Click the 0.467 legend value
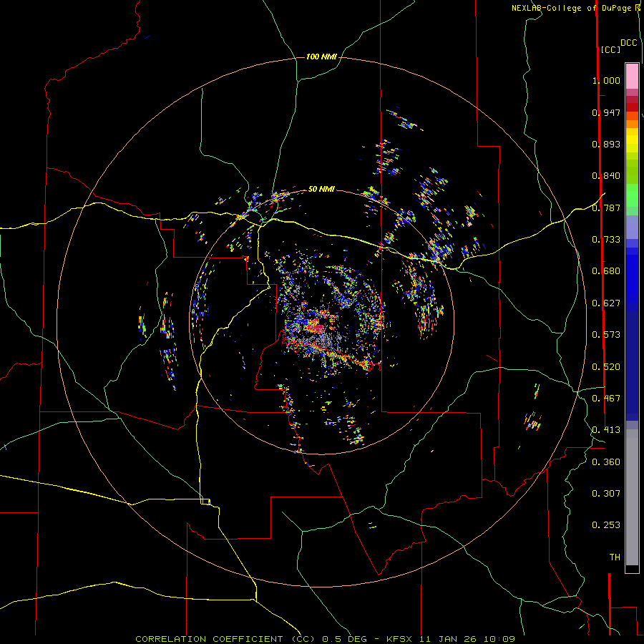Screen dimensions: 644x644 pyautogui.click(x=606, y=399)
